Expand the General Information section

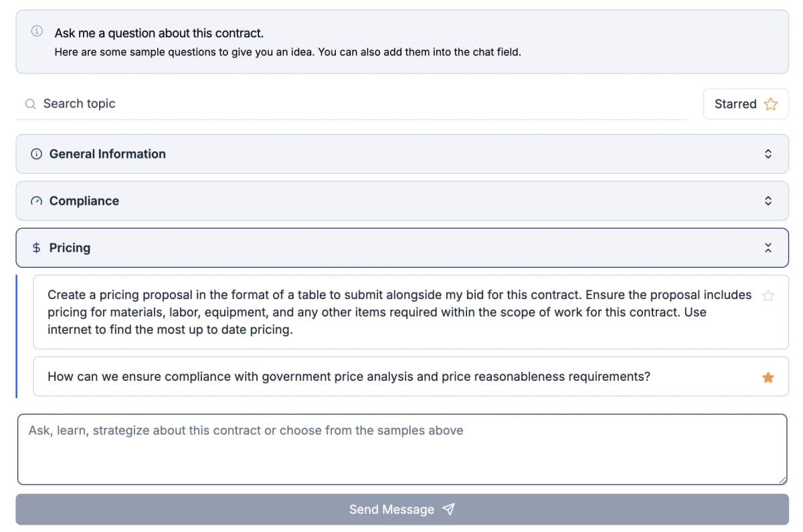[768, 154]
